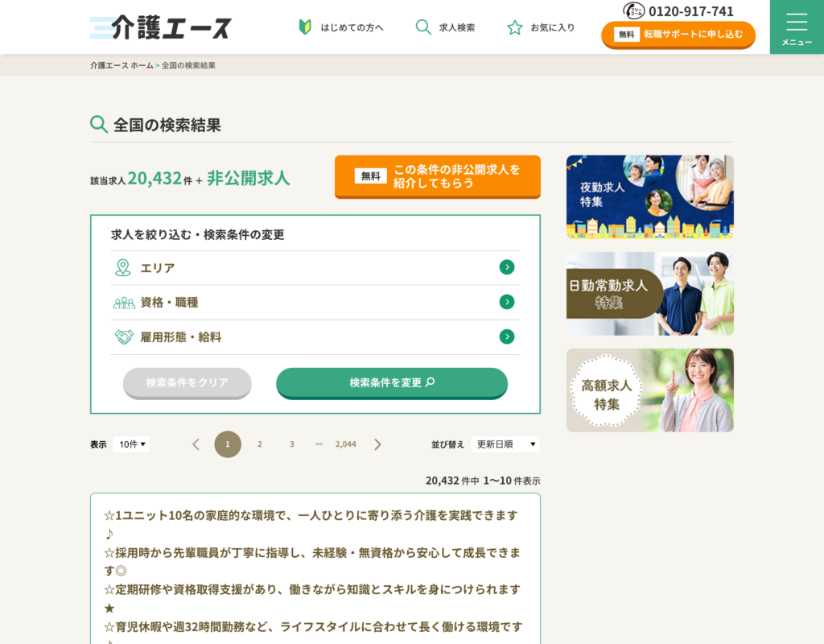This screenshot has width=824, height=644.
Task: Expand the エリア green chevron
Action: pos(507,267)
